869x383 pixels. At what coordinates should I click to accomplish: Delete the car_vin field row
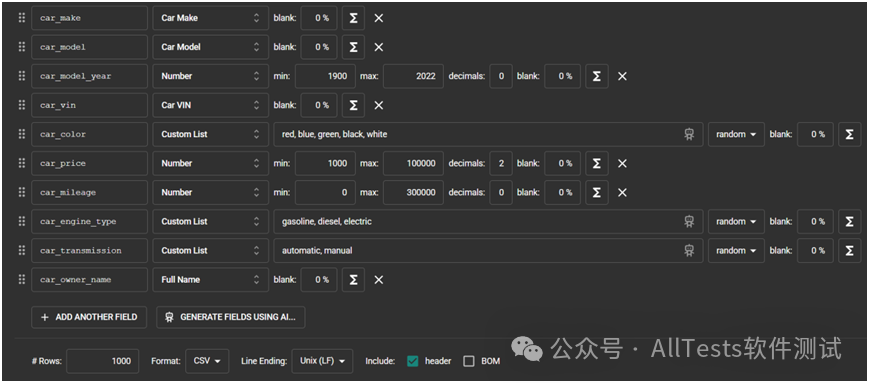click(x=379, y=105)
